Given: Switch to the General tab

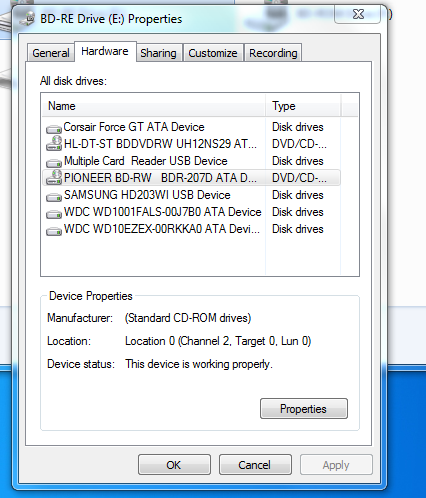Looking at the screenshot, I should tap(51, 53).
